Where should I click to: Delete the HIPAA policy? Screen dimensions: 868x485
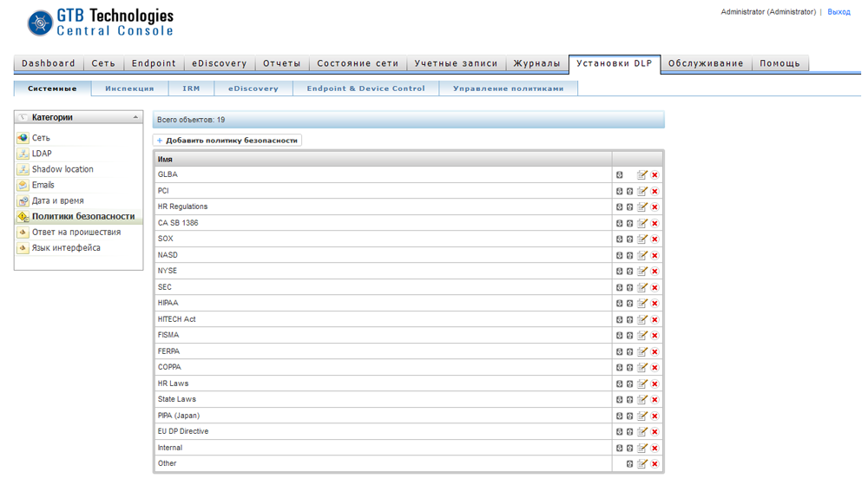point(654,303)
